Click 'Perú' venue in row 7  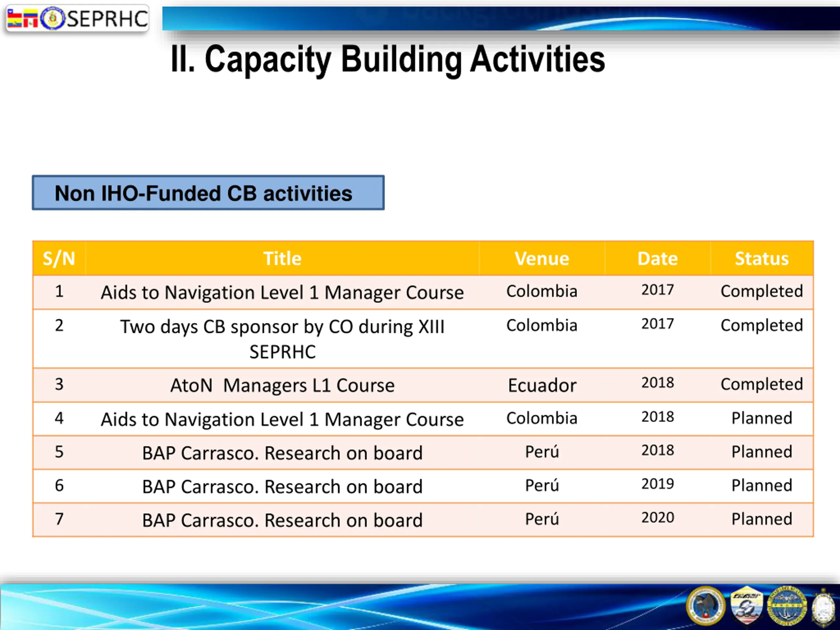(542, 519)
